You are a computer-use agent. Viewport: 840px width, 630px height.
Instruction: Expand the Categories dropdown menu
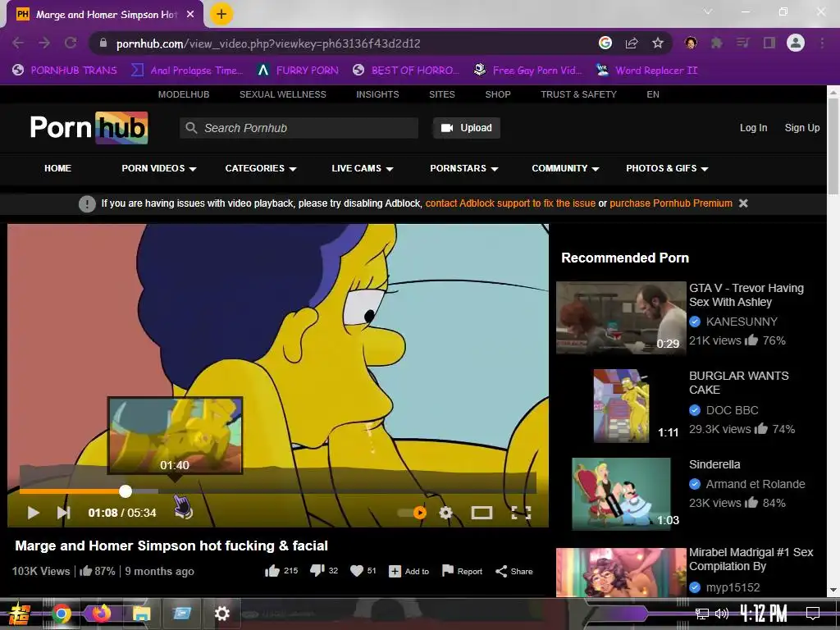point(261,168)
